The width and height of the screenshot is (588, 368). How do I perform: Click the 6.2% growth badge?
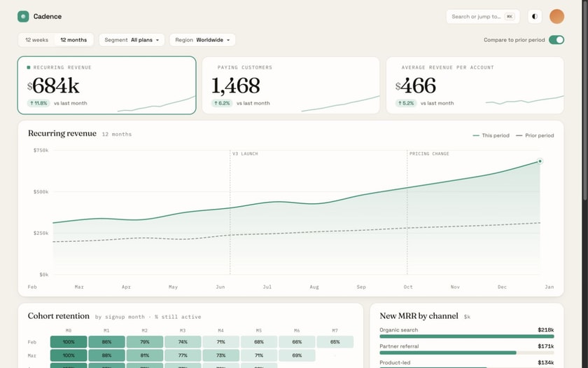click(x=222, y=103)
